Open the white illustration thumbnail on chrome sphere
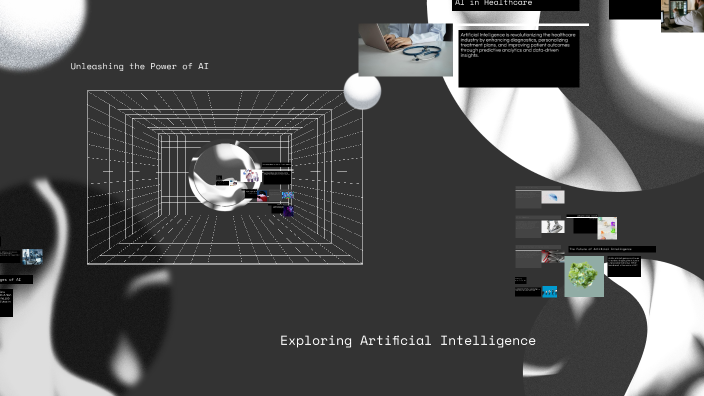Image resolution: width=704 pixels, height=396 pixels. click(251, 176)
